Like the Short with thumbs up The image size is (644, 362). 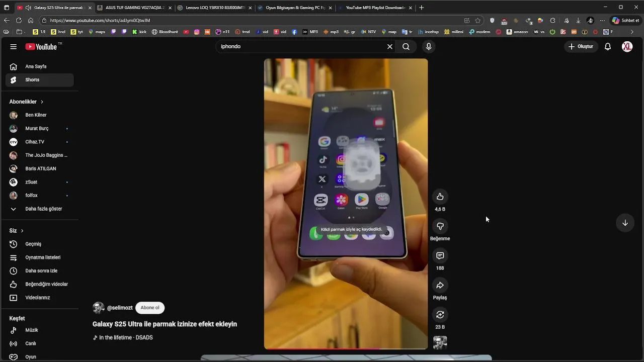tap(440, 197)
